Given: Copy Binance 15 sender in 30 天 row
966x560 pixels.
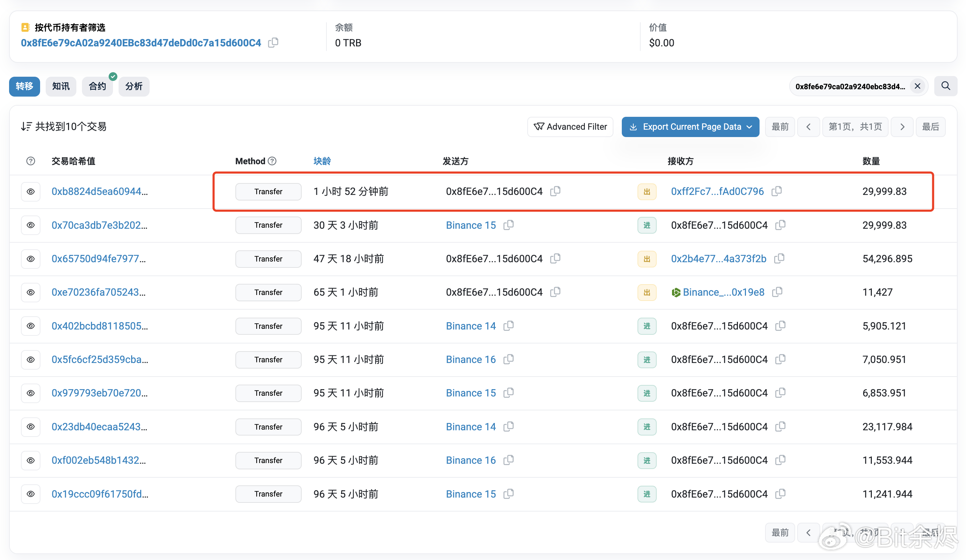Looking at the screenshot, I should click(509, 225).
